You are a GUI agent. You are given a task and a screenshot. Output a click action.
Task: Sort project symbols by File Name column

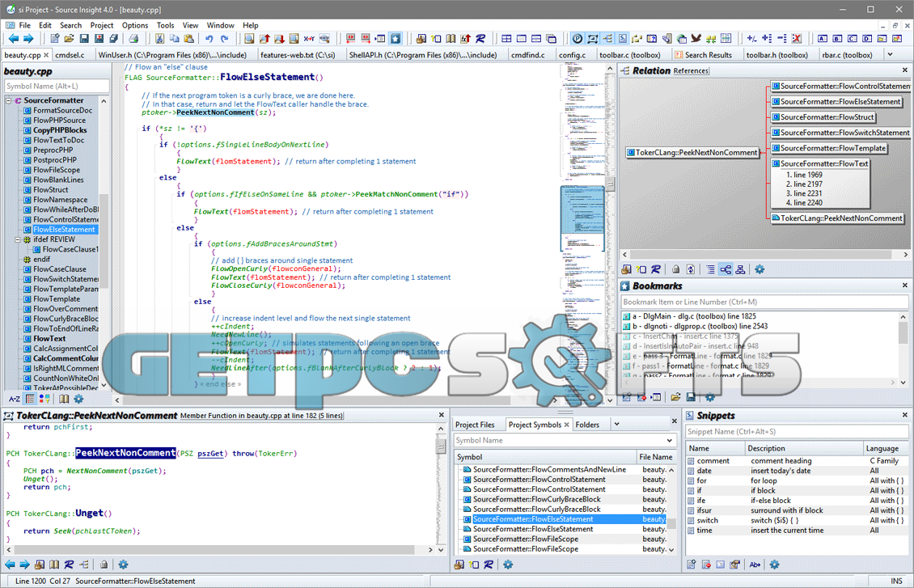656,457
